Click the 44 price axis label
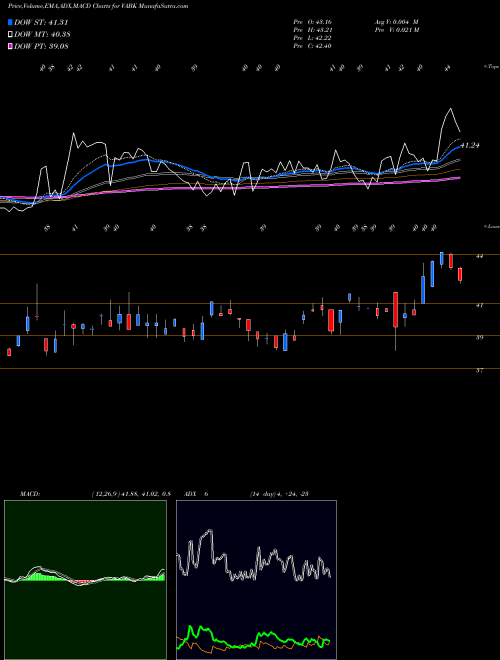The width and height of the screenshot is (500, 660). point(479,256)
